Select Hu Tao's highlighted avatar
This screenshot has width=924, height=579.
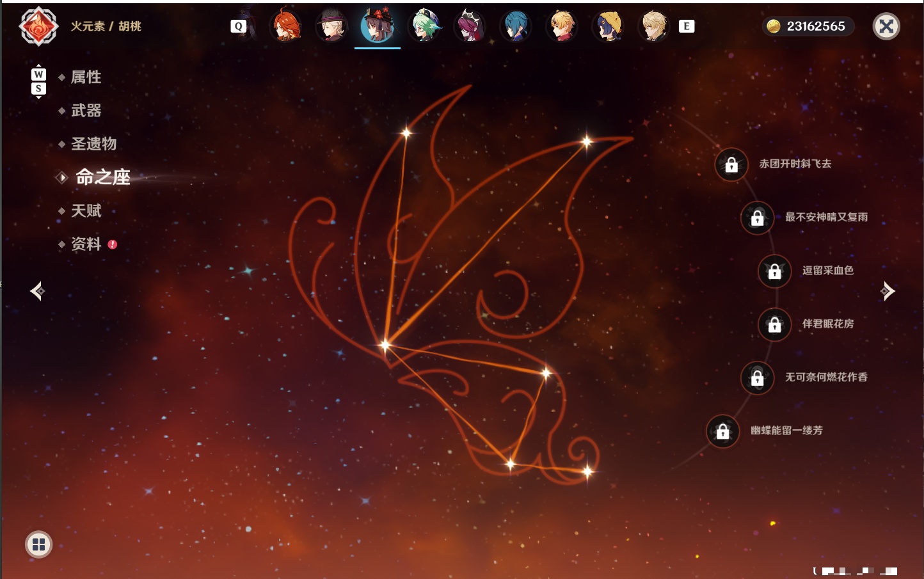[378, 26]
